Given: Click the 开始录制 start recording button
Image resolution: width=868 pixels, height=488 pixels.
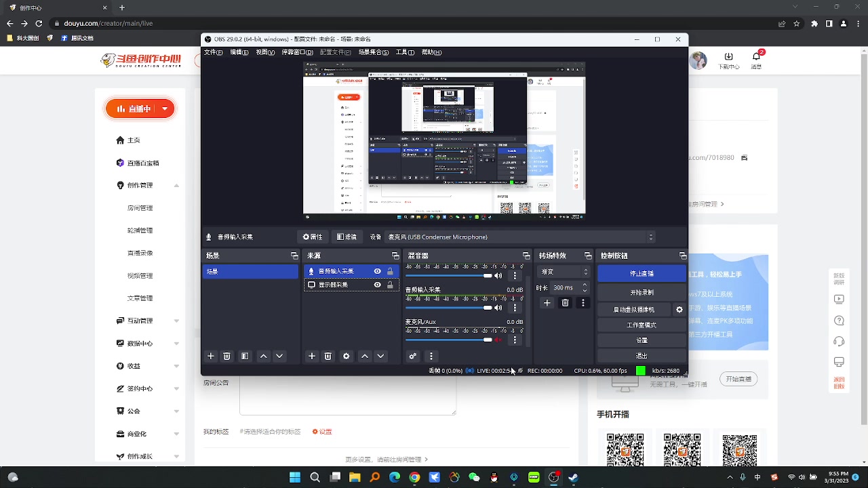Looking at the screenshot, I should coord(642,293).
